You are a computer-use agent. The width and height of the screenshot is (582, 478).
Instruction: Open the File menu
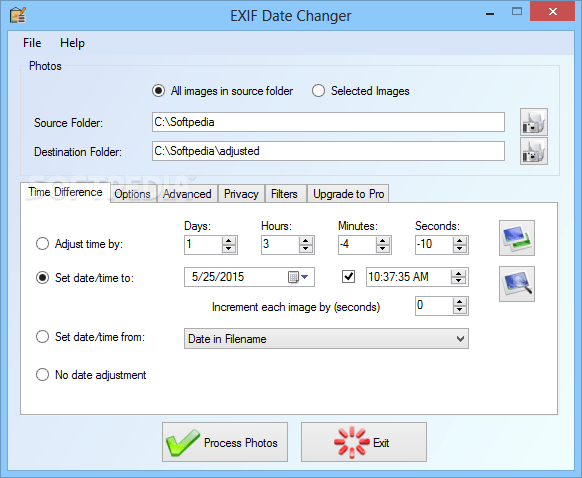click(32, 43)
